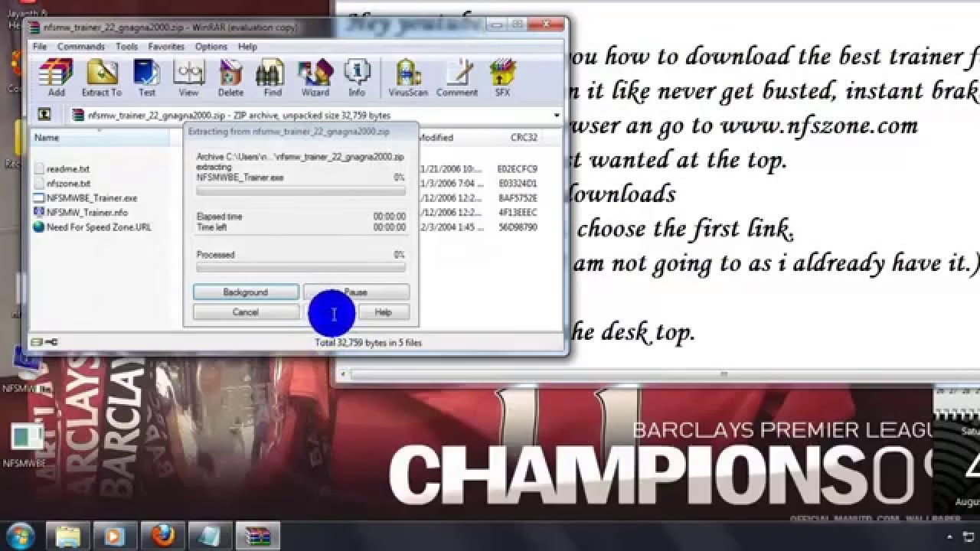Click the Test archive icon

tap(146, 78)
